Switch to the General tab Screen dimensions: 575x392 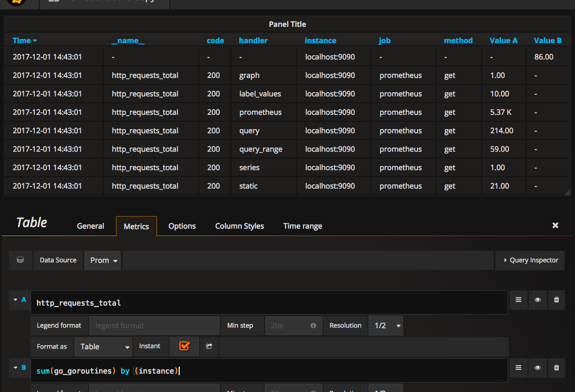coord(90,226)
